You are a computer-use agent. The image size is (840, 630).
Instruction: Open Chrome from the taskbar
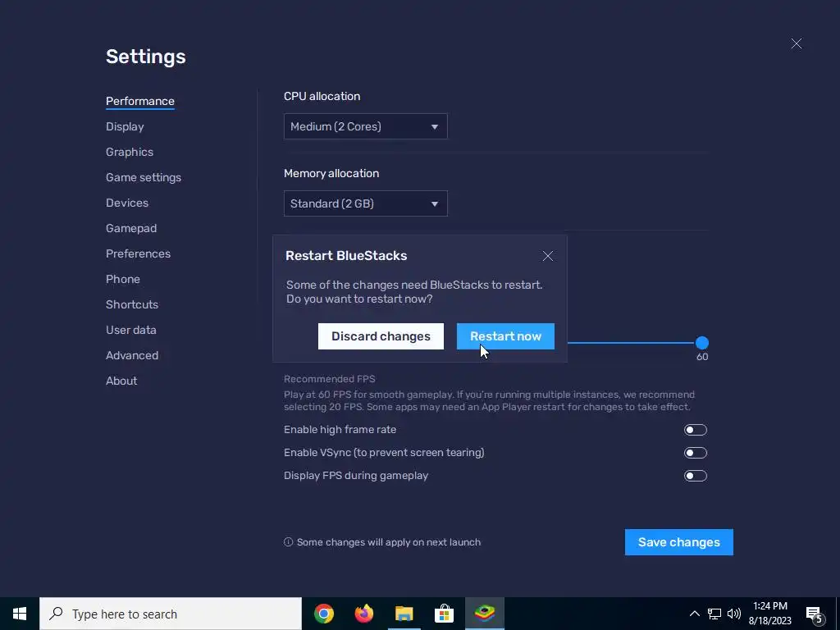click(323, 614)
